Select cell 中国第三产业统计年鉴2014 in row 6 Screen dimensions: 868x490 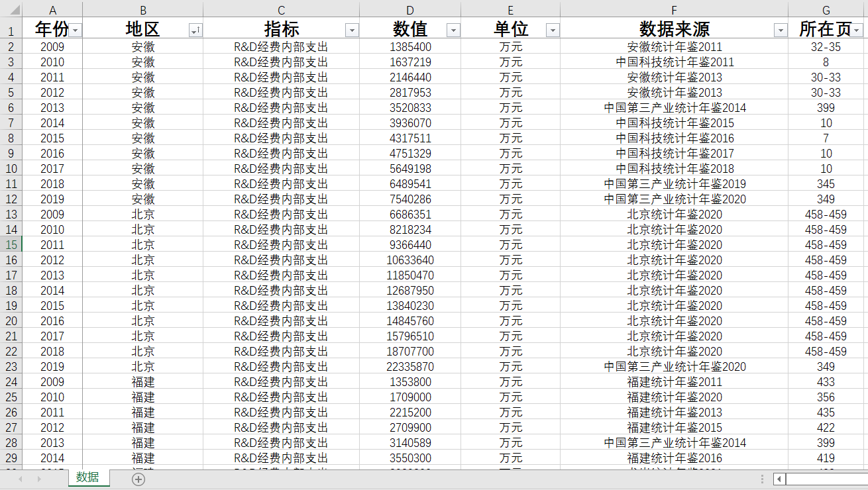[x=674, y=108]
